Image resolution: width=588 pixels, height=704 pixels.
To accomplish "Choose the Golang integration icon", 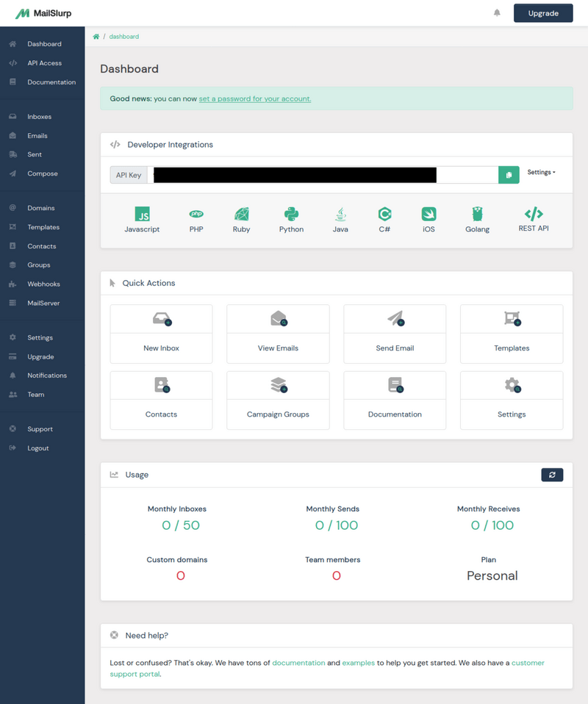I will pos(478,215).
